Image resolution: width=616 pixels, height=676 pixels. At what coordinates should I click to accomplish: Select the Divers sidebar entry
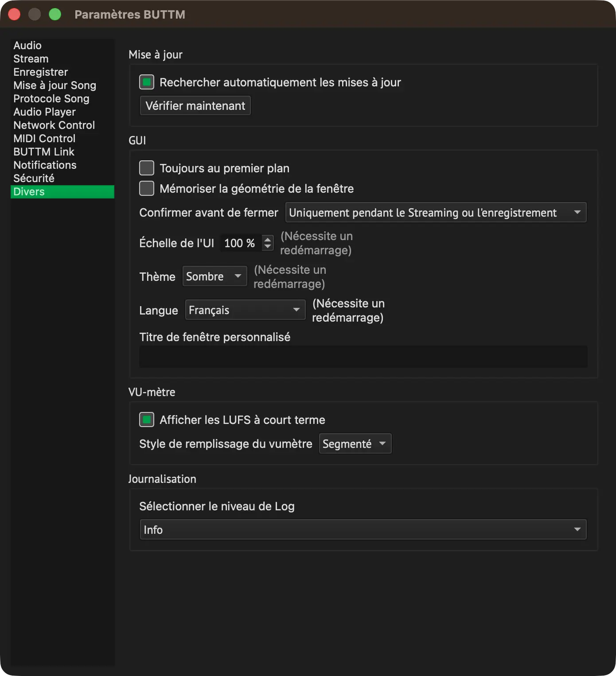tap(62, 192)
